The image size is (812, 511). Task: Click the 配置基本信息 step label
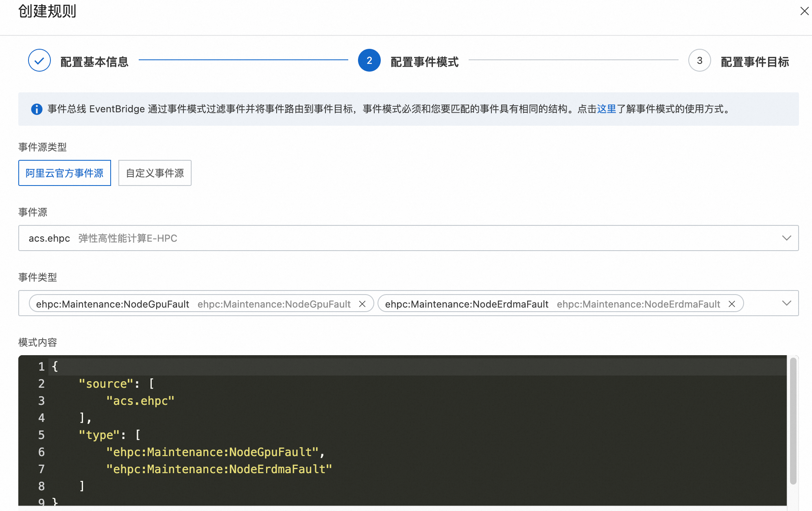[94, 62]
